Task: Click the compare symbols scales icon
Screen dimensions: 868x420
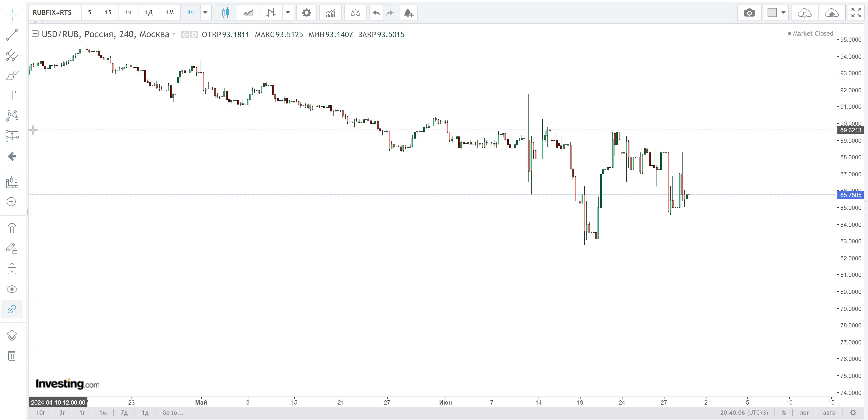Action: (355, 13)
